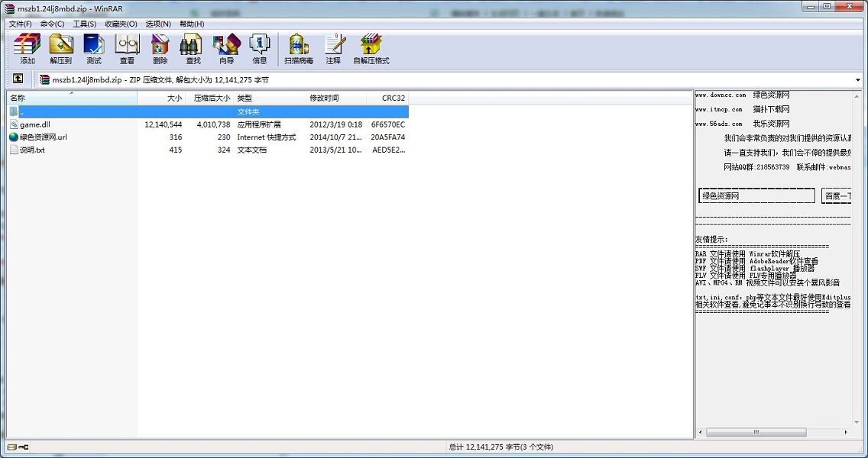Click archive path text in address bar
Viewport: 868px width, 458px height.
coord(160,79)
